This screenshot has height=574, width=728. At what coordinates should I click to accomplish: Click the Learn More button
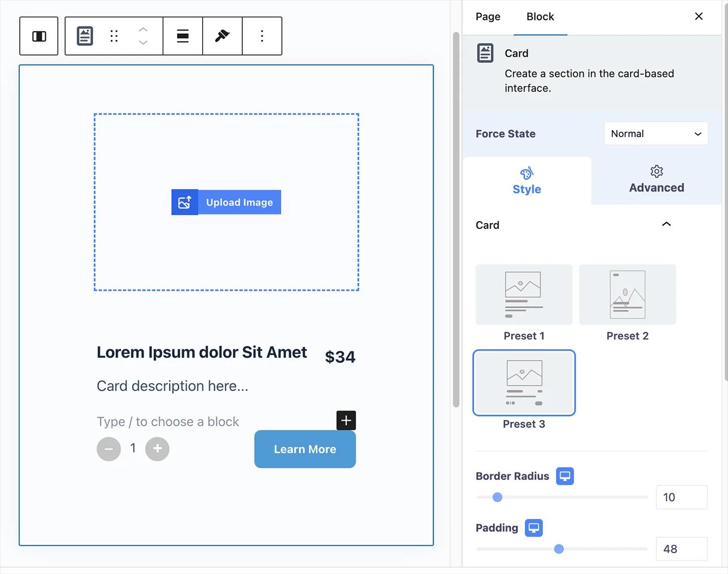tap(305, 449)
